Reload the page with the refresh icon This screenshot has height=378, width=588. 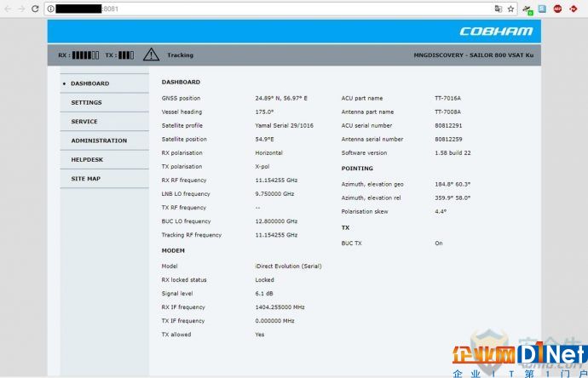pos(35,9)
